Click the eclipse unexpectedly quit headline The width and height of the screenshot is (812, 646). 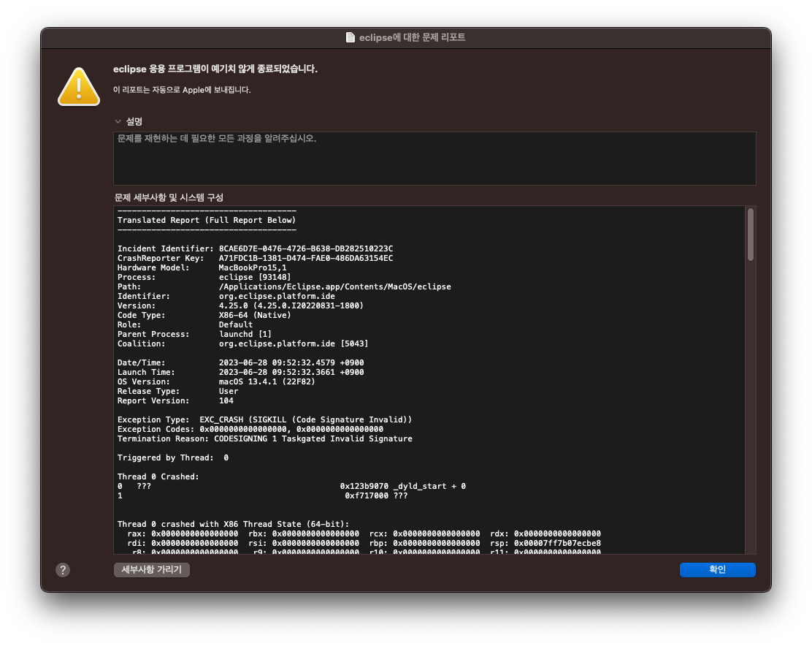point(215,69)
